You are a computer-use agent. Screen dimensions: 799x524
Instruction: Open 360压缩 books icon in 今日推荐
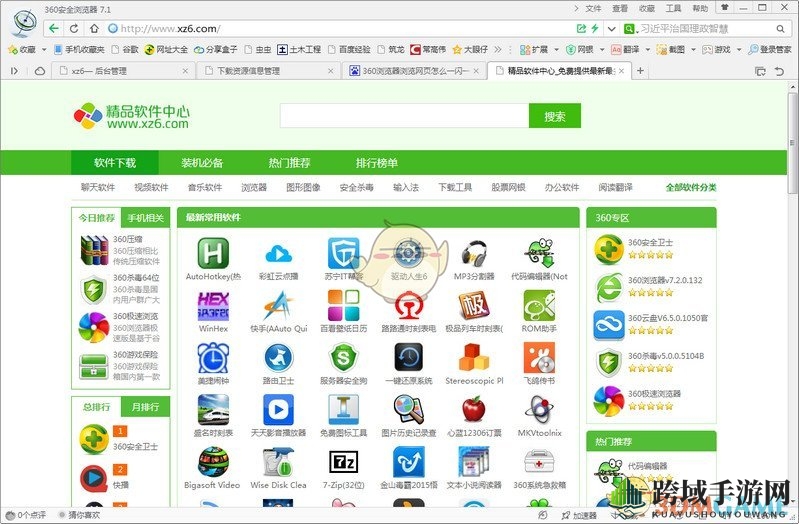coord(94,250)
